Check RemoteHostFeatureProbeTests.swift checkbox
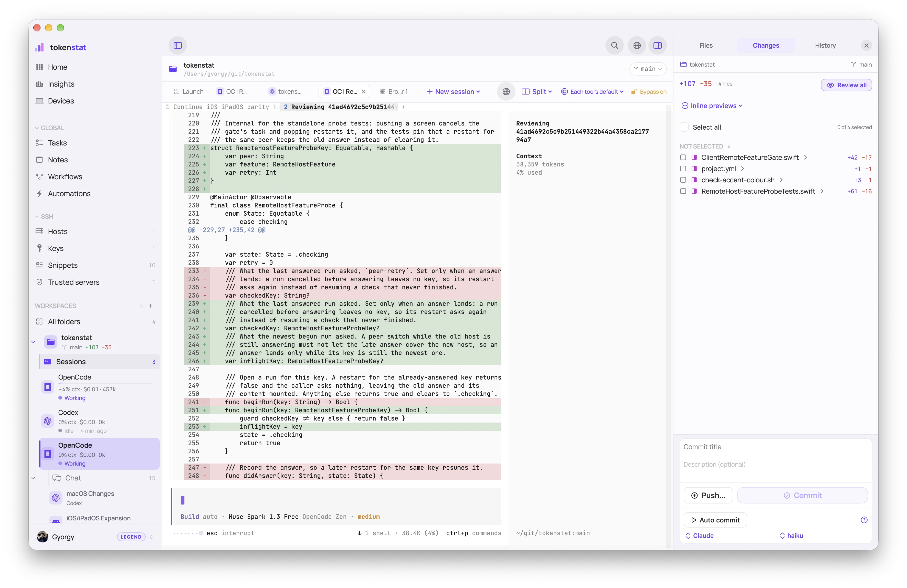The width and height of the screenshot is (907, 588). click(x=683, y=191)
